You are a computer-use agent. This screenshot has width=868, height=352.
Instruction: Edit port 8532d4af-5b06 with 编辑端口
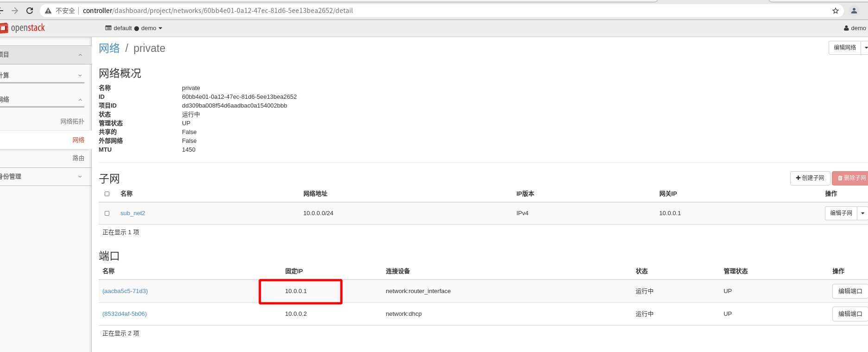pos(850,314)
